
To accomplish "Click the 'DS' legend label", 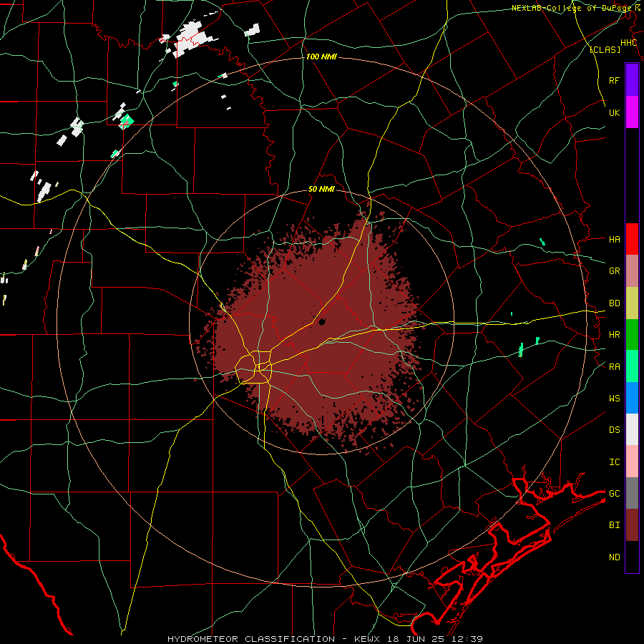I will tap(614, 430).
